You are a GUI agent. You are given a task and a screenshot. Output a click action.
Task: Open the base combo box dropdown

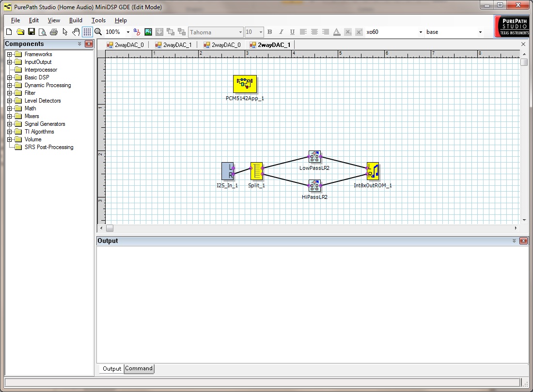[480, 32]
